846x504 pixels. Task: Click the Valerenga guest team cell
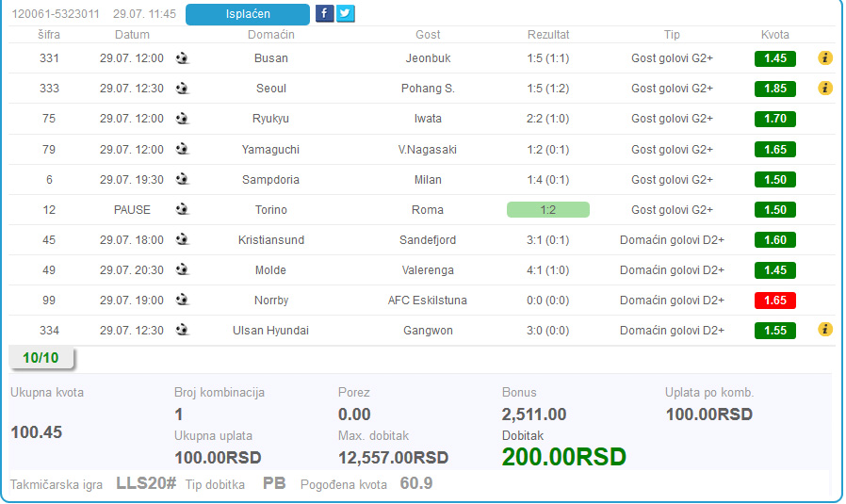[428, 270]
